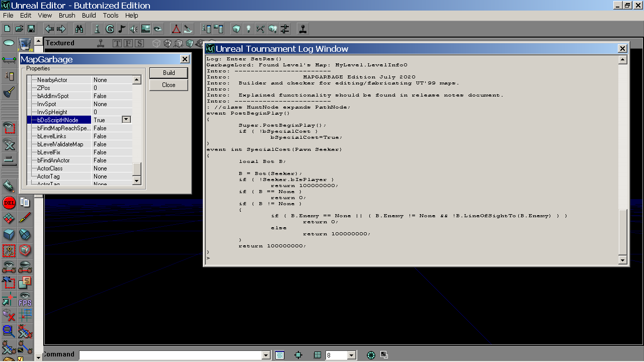644x362 pixels.
Task: Click the red triangle toolbar icon
Action: click(x=176, y=29)
